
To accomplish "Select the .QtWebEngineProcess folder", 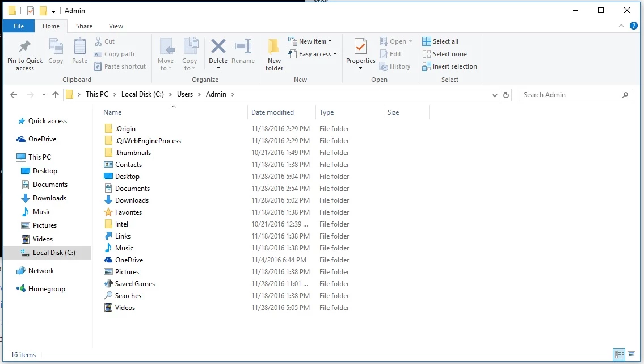I will point(148,140).
